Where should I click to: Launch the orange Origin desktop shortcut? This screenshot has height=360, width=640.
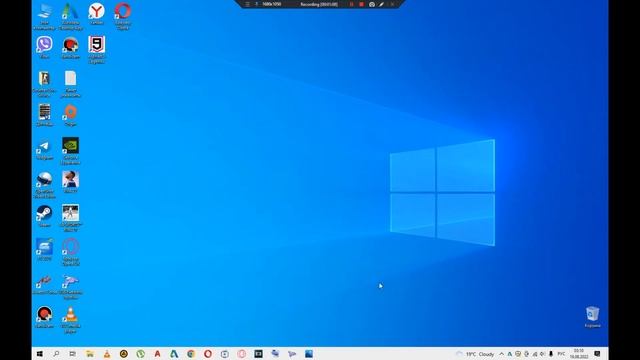[x=70, y=115]
